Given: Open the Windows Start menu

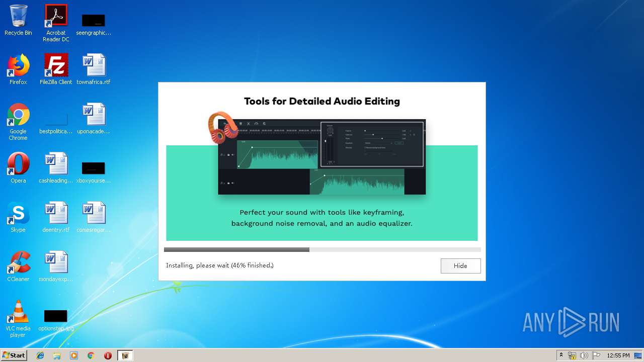Looking at the screenshot, I should [14, 355].
